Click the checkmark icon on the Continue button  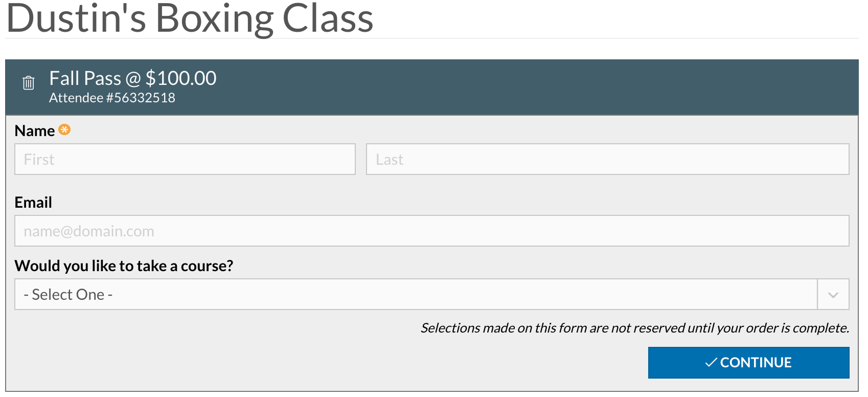[711, 363]
